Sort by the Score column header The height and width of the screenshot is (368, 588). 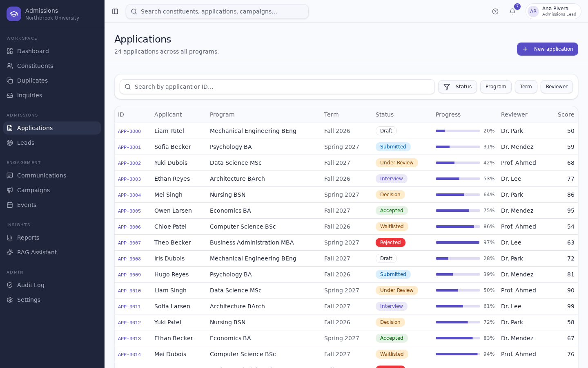tap(566, 114)
